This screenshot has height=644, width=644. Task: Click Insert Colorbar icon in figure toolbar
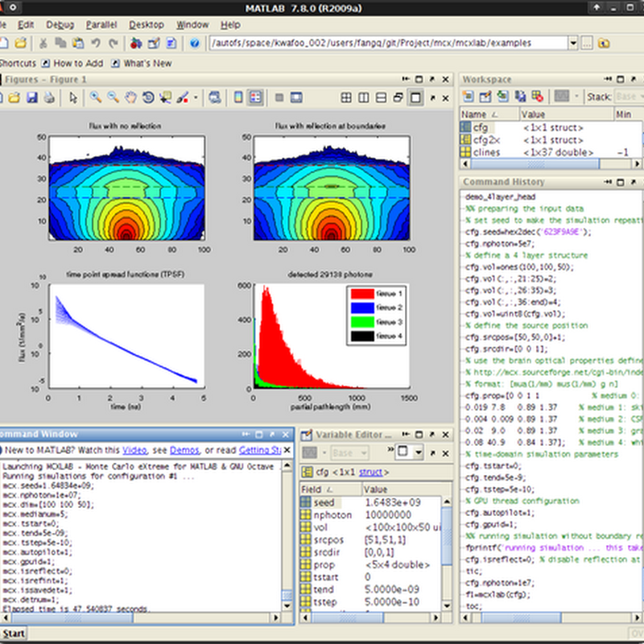coord(238,97)
